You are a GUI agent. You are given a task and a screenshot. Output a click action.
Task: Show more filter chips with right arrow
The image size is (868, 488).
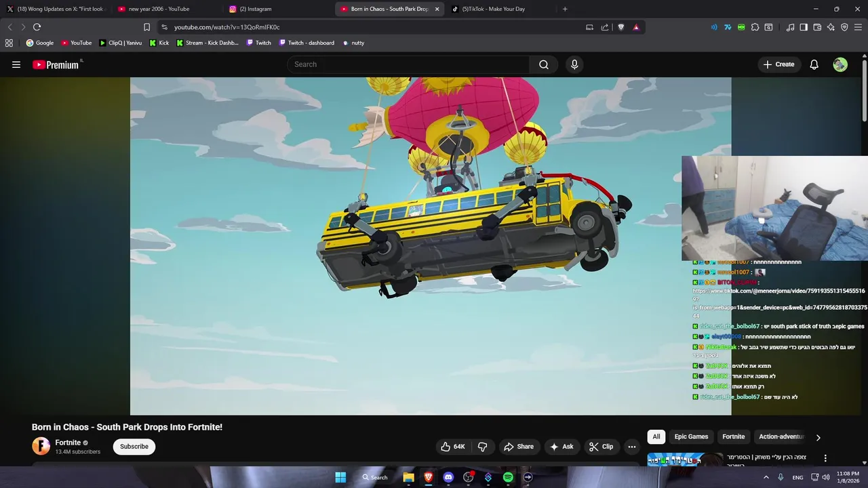(x=818, y=437)
